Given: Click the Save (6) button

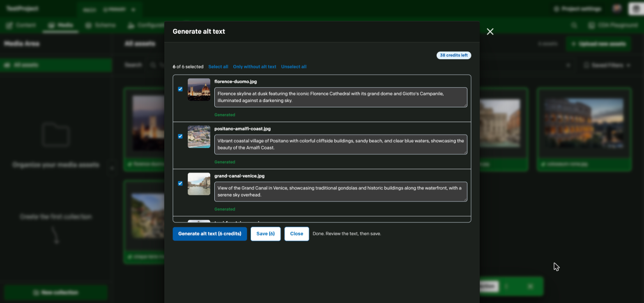Looking at the screenshot, I should 266,234.
